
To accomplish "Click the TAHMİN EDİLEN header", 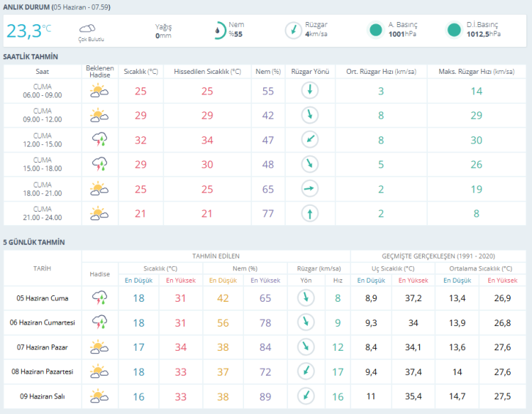I will click(x=216, y=256).
